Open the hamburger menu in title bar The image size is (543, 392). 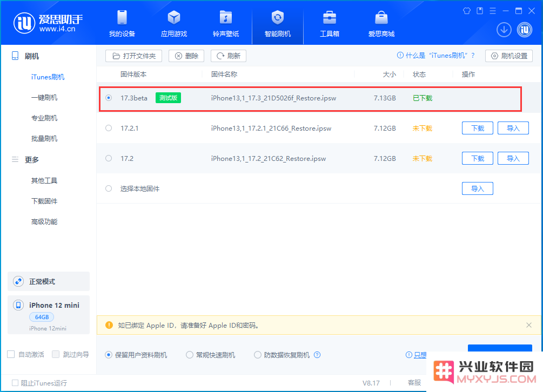point(492,11)
